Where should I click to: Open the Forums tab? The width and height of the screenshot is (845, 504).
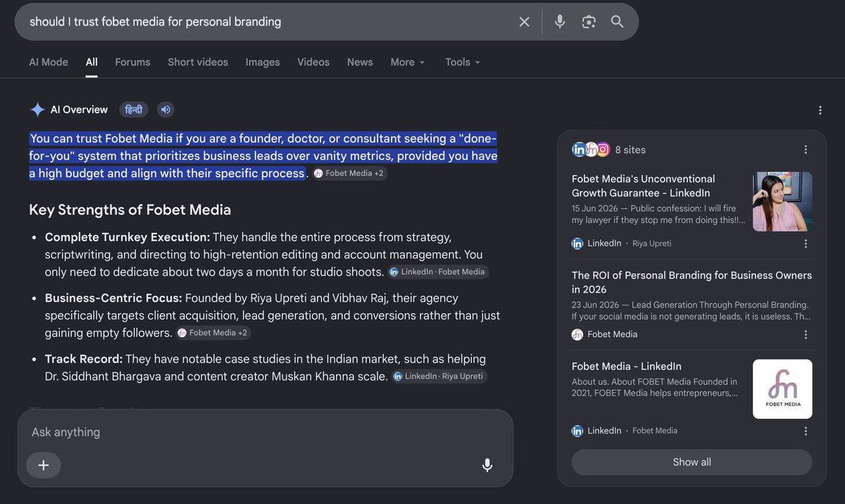[x=132, y=62]
